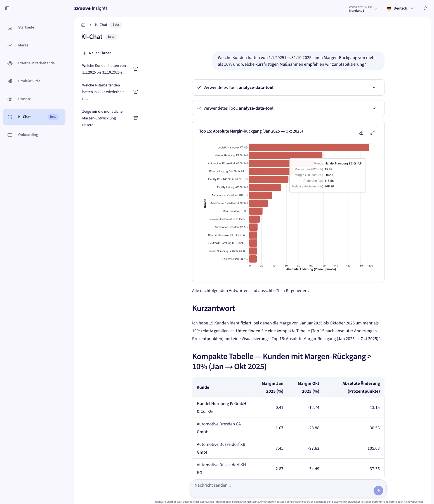Viewport: 434px width, 504px height.
Task: Expand the chart to fullscreen
Action: coord(372,133)
